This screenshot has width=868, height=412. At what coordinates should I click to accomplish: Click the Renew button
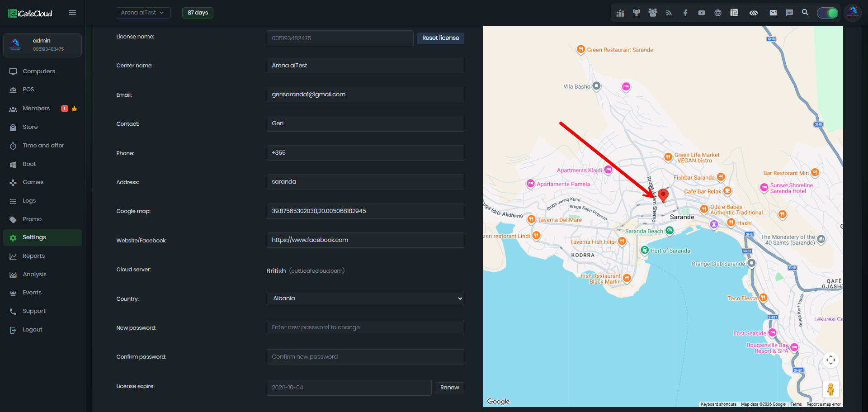click(449, 388)
